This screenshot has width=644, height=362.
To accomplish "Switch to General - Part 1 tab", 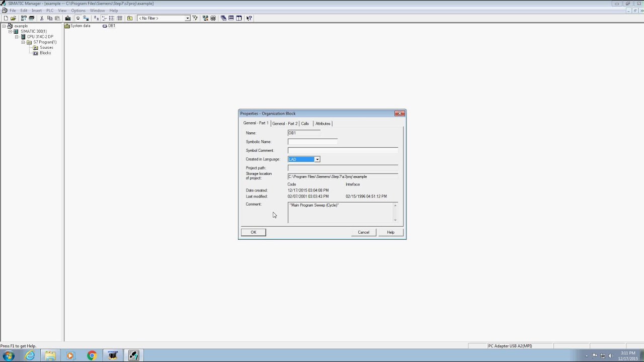I will (x=256, y=123).
